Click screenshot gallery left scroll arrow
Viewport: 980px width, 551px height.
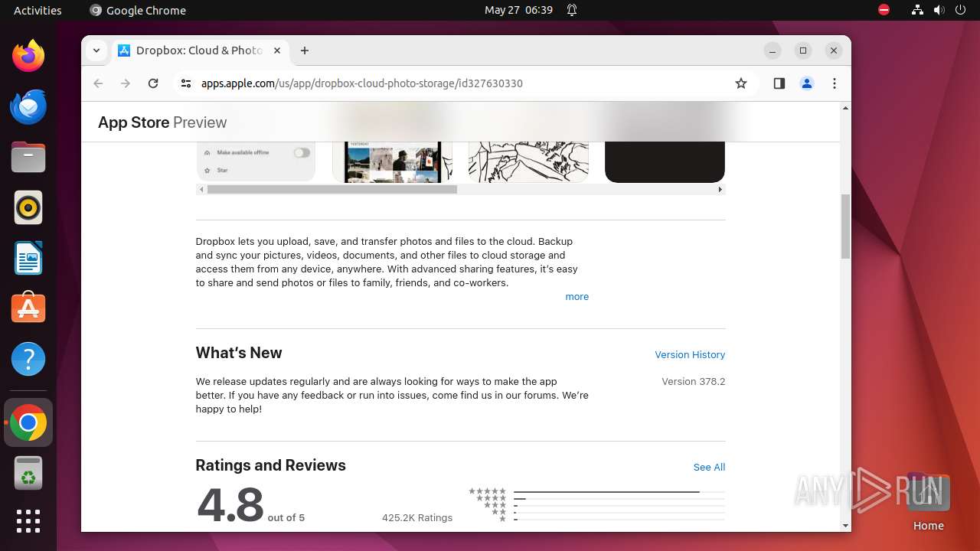[201, 189]
